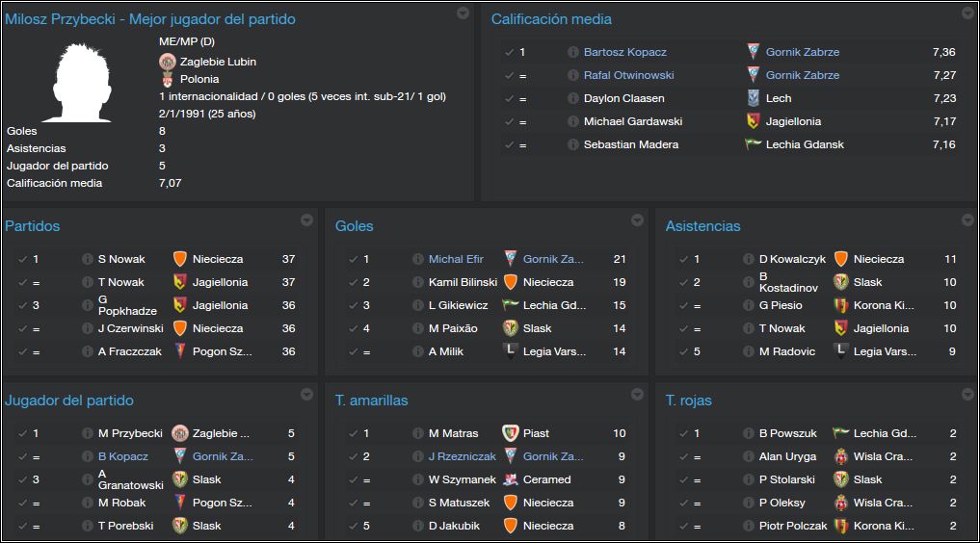This screenshot has width=980, height=543.
Task: Click the Lechia Gdansk flag icon for B Powszuk
Action: (x=841, y=432)
